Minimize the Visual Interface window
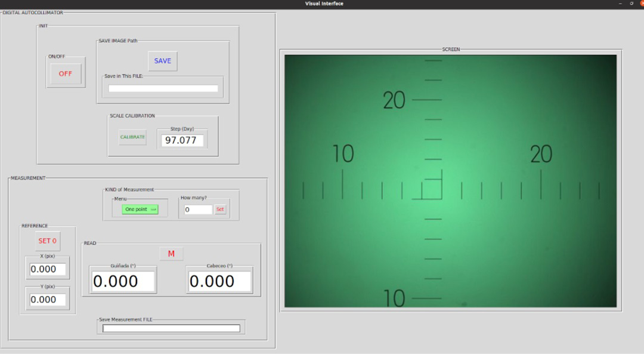Screen dimensions: 644x354 (x=620, y=4)
